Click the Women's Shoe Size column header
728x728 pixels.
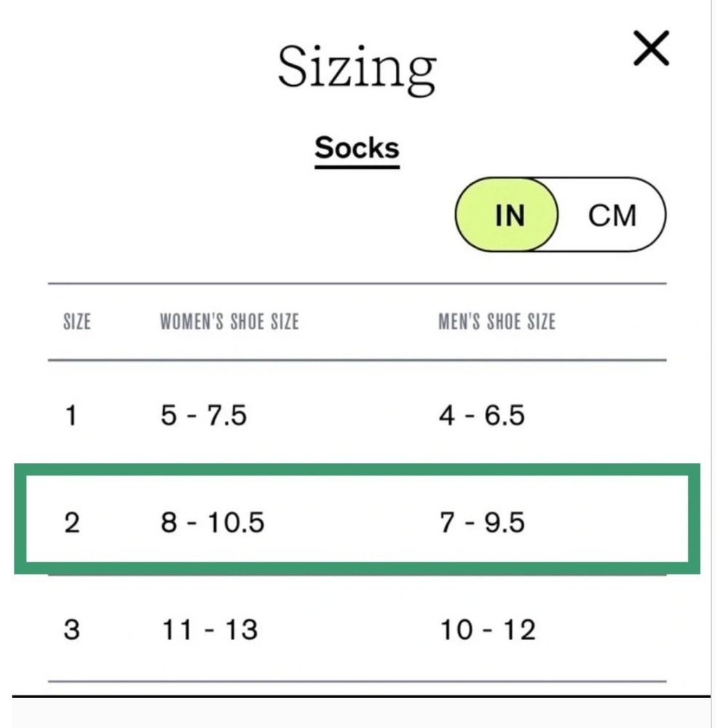point(229,322)
